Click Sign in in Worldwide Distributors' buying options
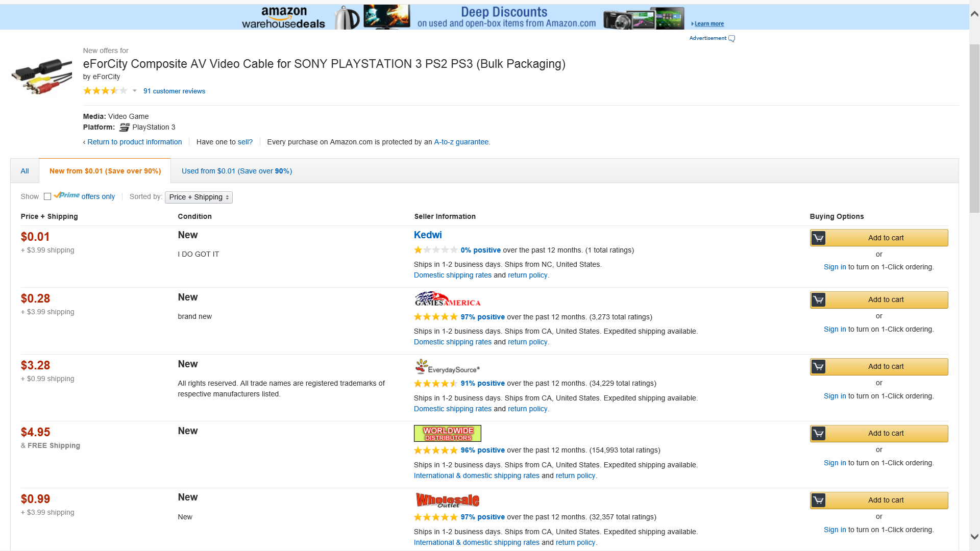 pos(835,463)
